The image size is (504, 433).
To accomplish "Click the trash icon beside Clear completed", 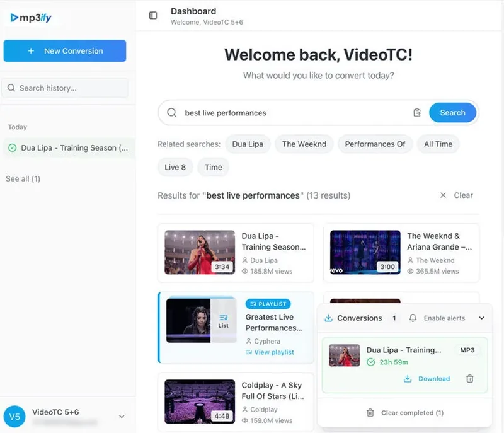I will (x=370, y=413).
